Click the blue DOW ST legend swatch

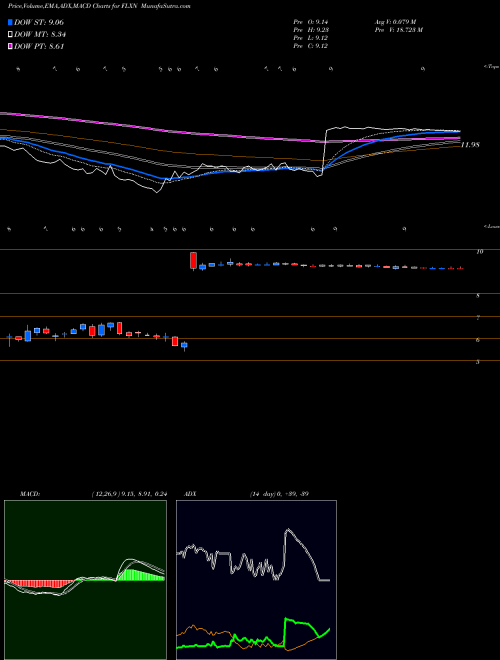pyautogui.click(x=10, y=22)
